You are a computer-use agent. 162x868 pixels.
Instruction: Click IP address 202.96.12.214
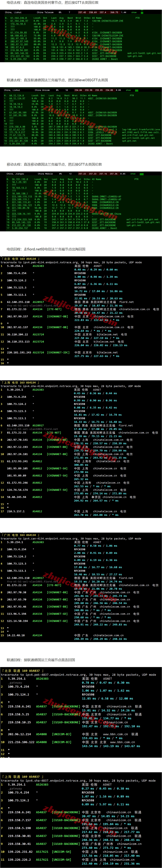coord(19,734)
